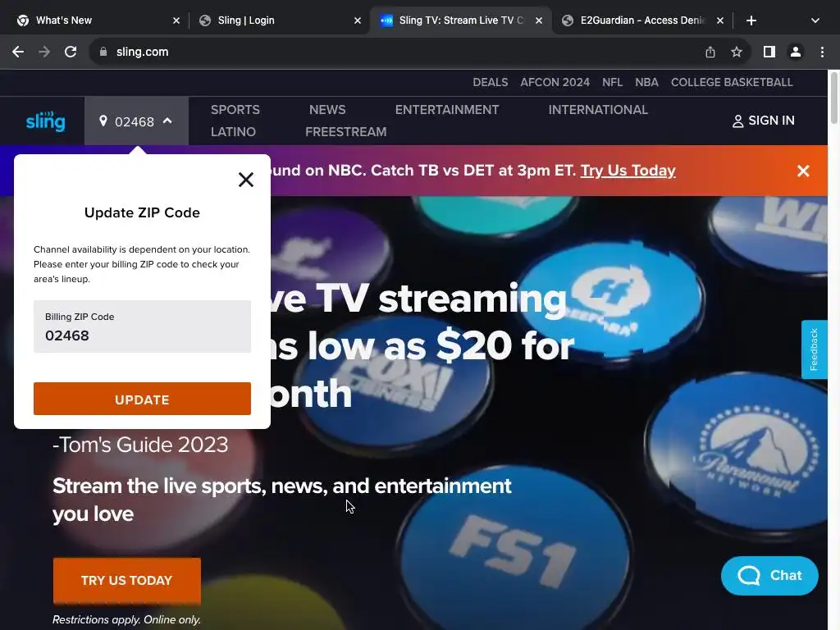Go to AFCON 2024
The image size is (840, 630).
point(555,83)
